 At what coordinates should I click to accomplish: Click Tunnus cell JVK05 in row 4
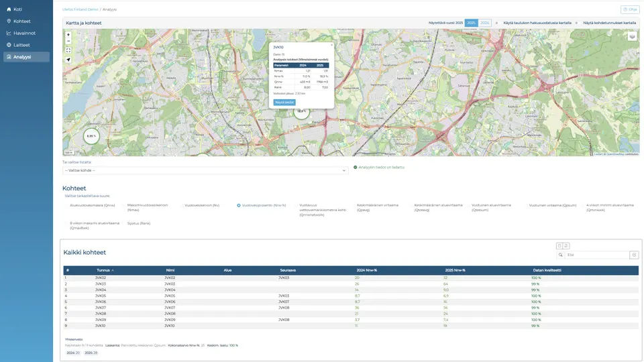(x=101, y=296)
